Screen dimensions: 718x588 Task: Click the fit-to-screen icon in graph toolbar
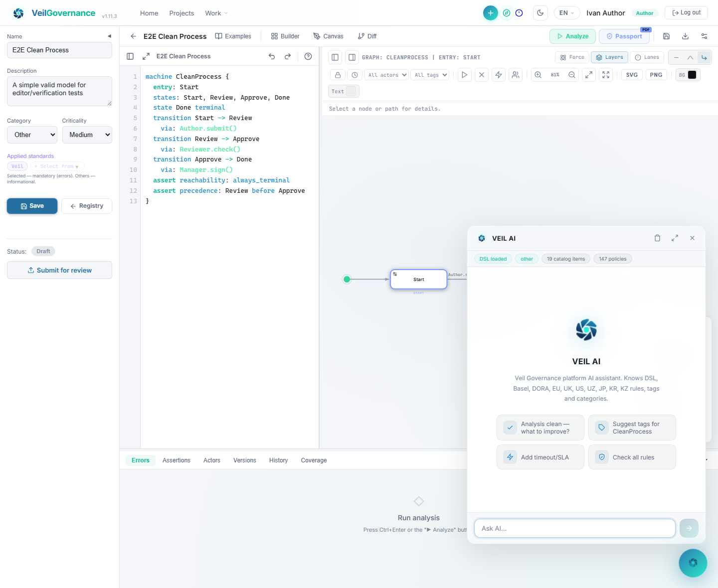click(606, 75)
